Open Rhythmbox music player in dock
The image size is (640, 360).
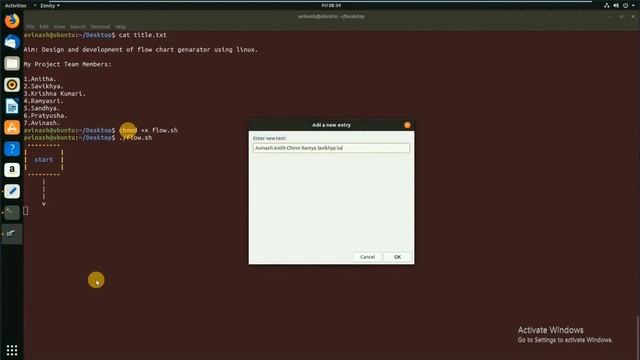[x=12, y=84]
